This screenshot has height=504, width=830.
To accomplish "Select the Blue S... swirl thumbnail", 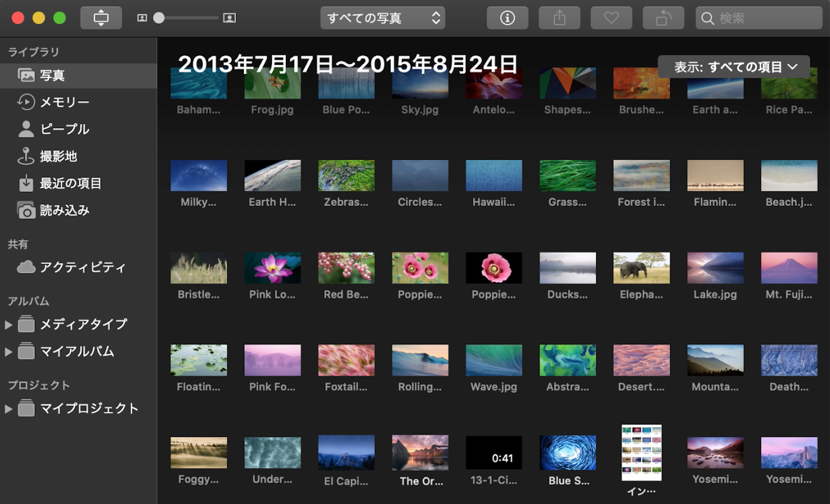I will point(568,453).
